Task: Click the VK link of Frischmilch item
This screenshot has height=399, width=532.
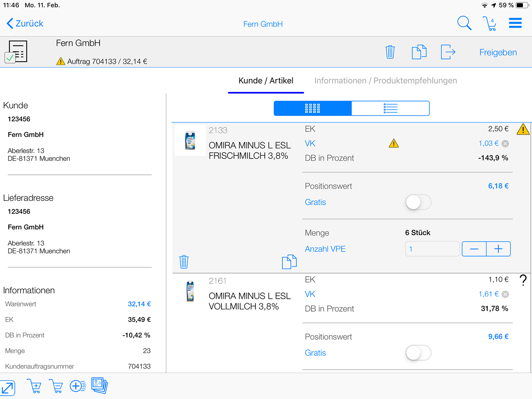Action: point(310,143)
